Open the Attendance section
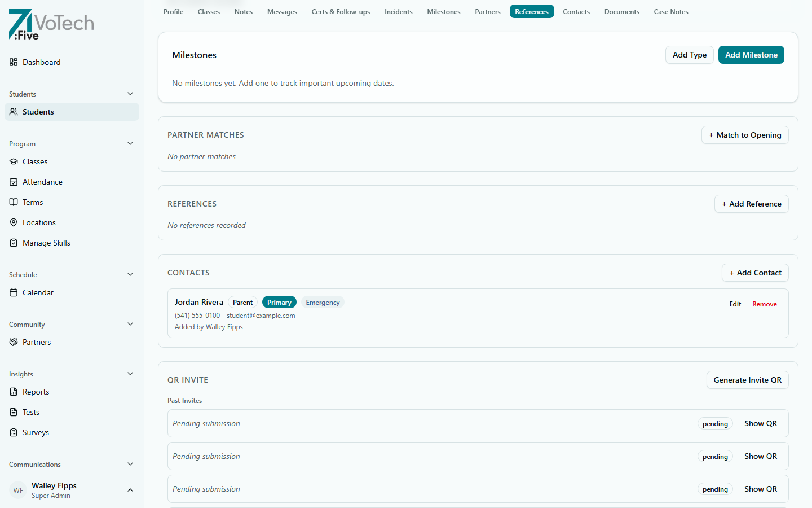The width and height of the screenshot is (812, 508). 42,182
